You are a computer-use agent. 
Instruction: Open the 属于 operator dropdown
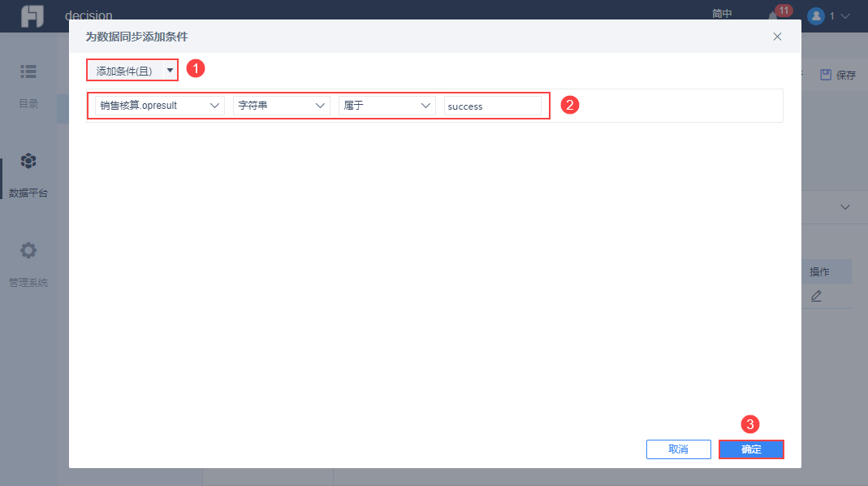tap(387, 106)
